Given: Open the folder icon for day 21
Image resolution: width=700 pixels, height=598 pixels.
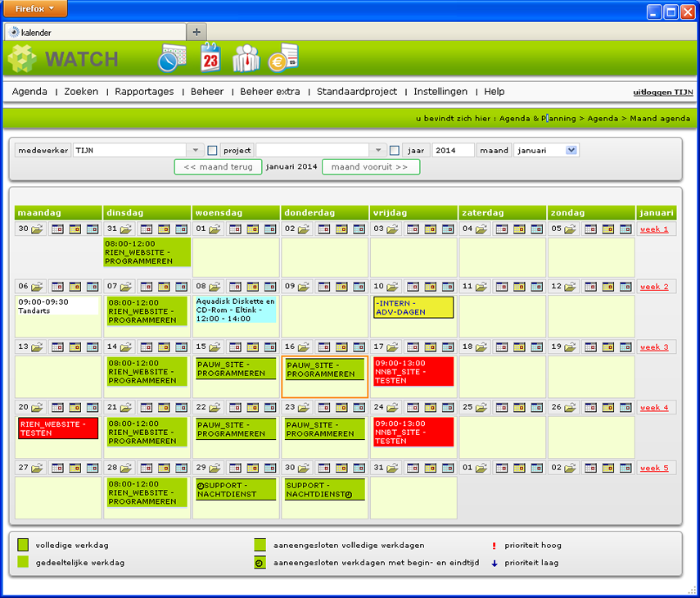Looking at the screenshot, I should [126, 407].
